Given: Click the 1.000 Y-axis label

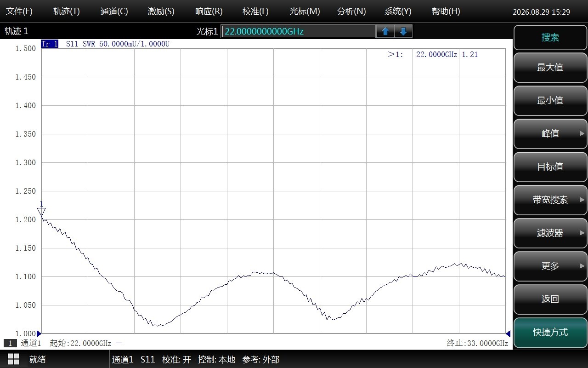Looking at the screenshot, I should pos(26,333).
